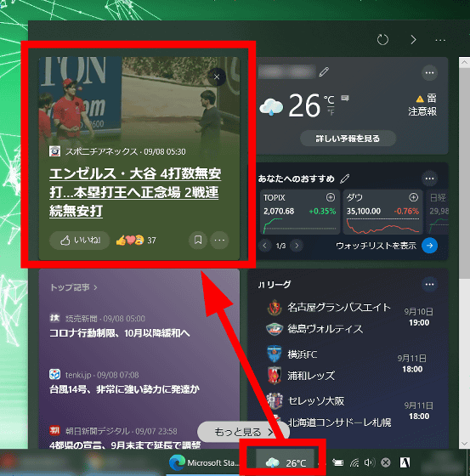Click いいね! button on news card
Screen dimensions: 470x476
point(80,241)
